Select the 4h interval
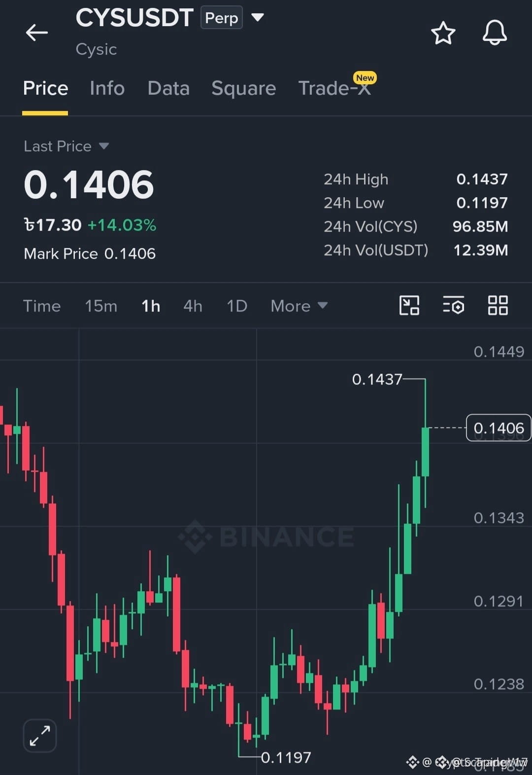This screenshot has width=532, height=775. click(193, 306)
